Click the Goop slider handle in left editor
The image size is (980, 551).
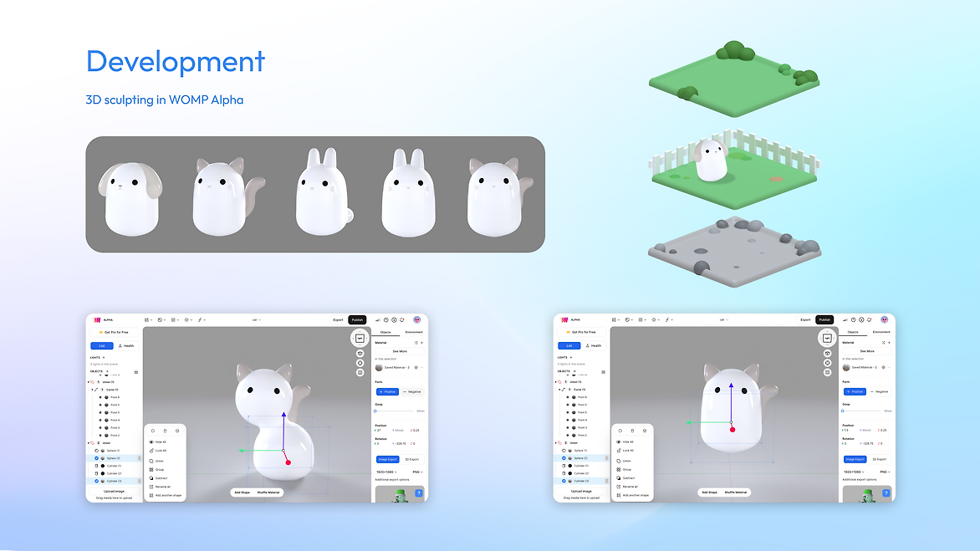point(375,411)
